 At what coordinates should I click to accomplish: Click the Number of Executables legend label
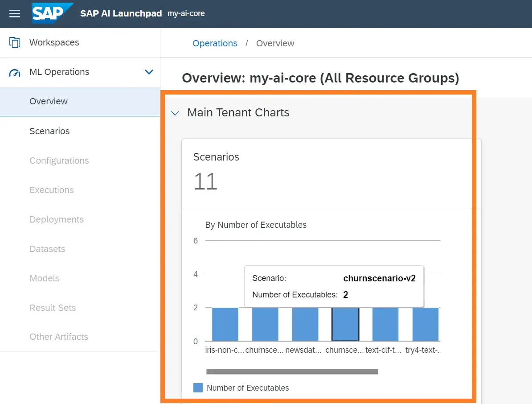coord(248,388)
